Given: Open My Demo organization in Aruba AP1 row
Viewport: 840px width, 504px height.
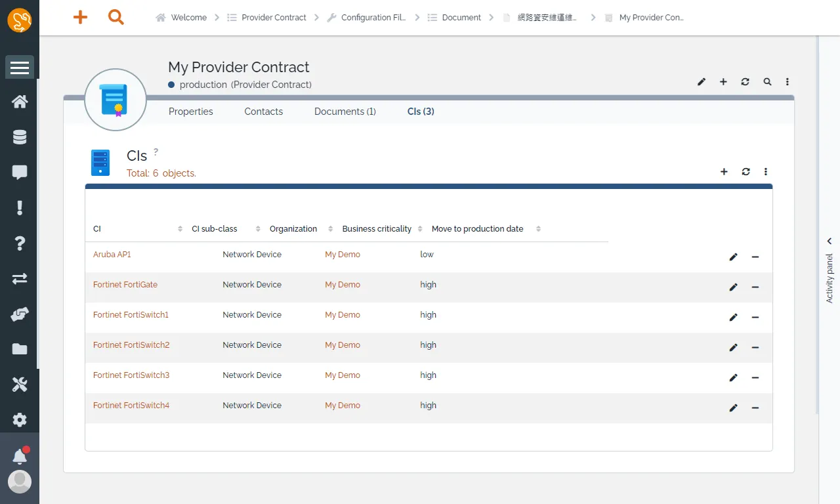Looking at the screenshot, I should (x=343, y=255).
